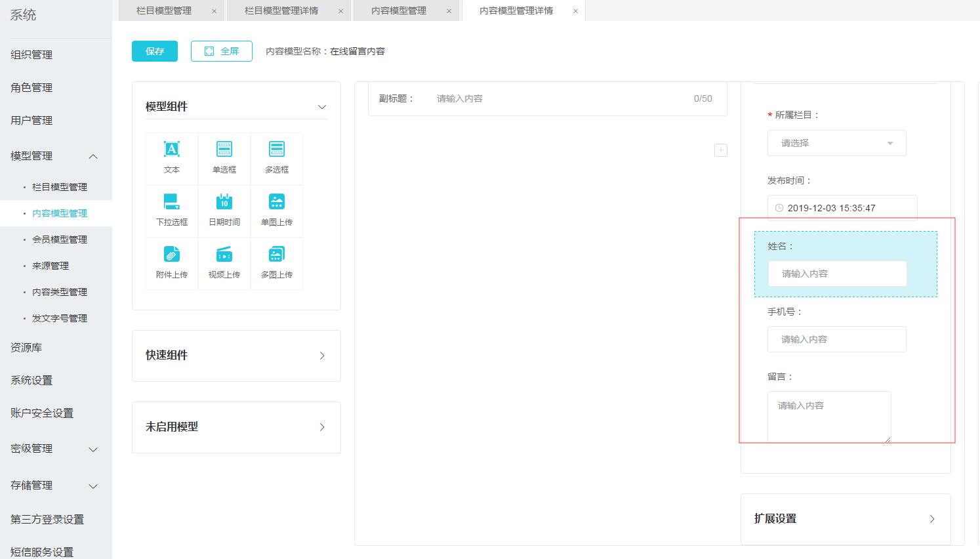
Task: Open the 所属栏目 dropdown
Action: (x=836, y=143)
